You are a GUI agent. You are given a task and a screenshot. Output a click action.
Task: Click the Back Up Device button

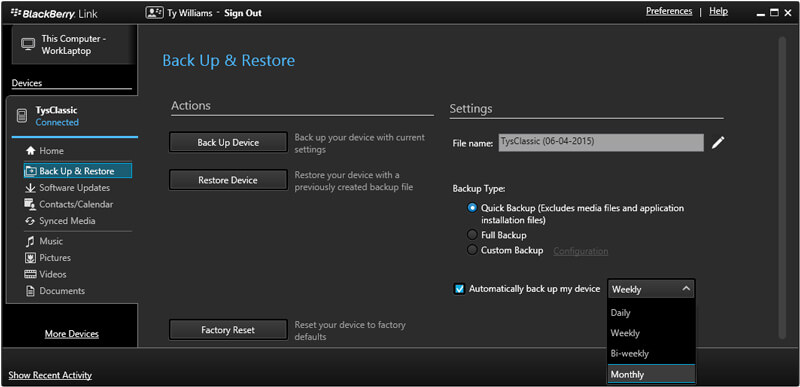(x=228, y=143)
